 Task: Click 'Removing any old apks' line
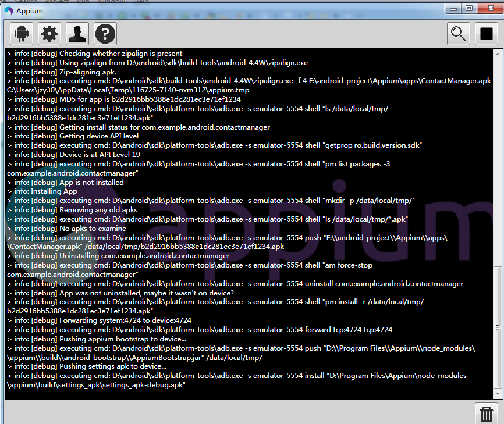click(72, 210)
